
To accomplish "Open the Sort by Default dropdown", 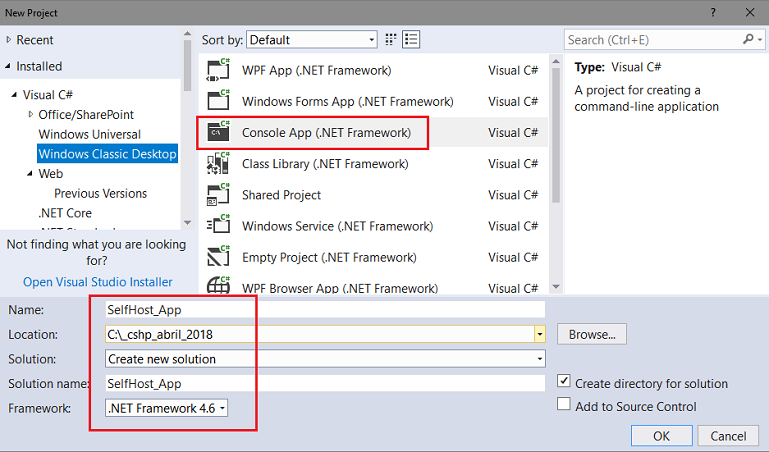I will 312,40.
